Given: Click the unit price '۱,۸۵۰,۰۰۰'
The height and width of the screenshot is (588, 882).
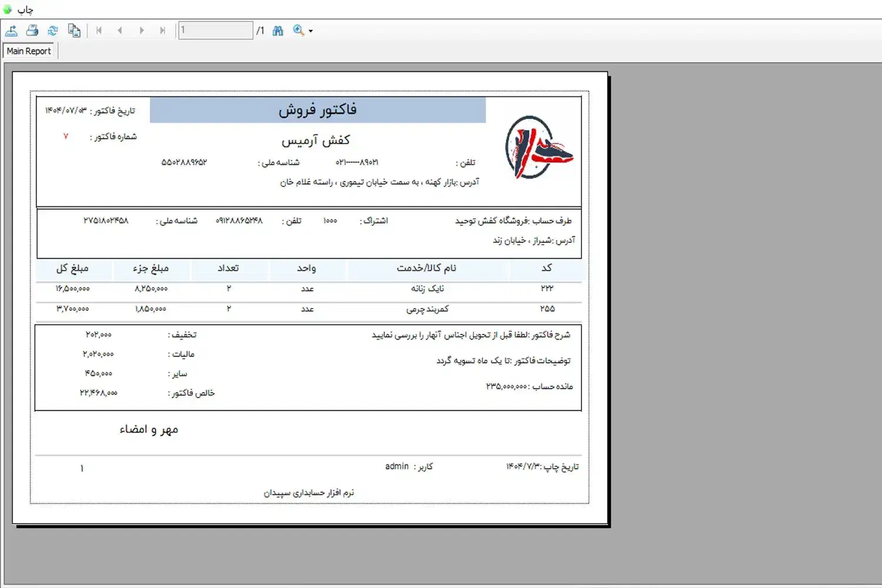Looking at the screenshot, I should (151, 309).
